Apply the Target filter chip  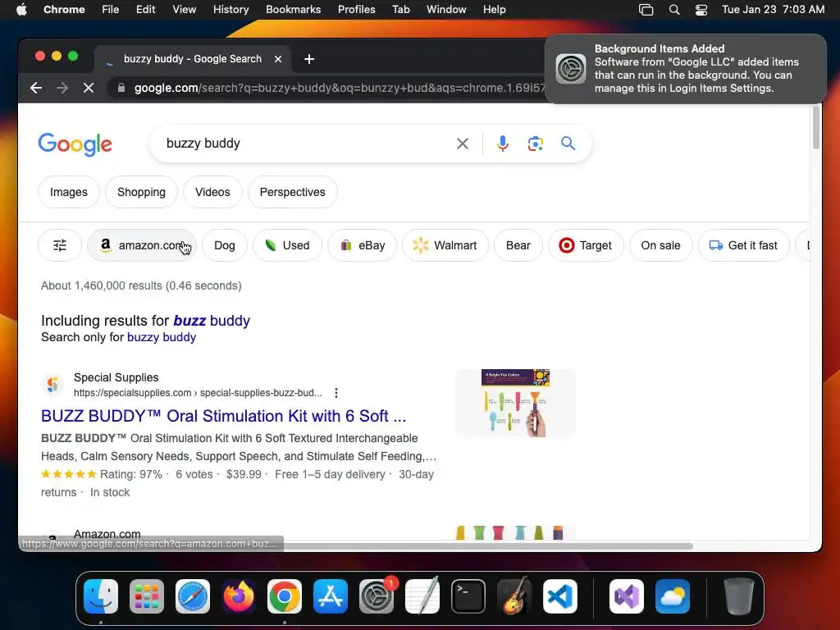pos(586,245)
